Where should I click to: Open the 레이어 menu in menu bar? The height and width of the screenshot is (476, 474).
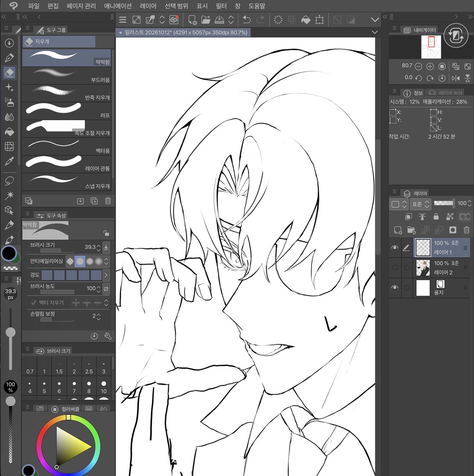(x=148, y=6)
